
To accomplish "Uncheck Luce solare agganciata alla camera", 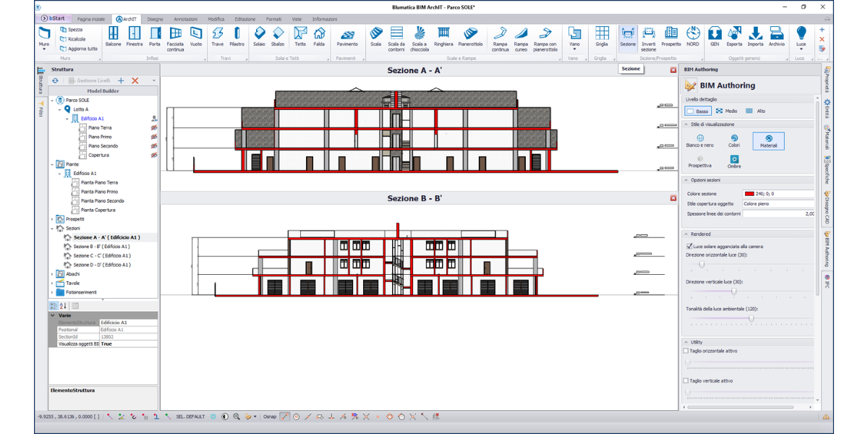I will coord(689,247).
